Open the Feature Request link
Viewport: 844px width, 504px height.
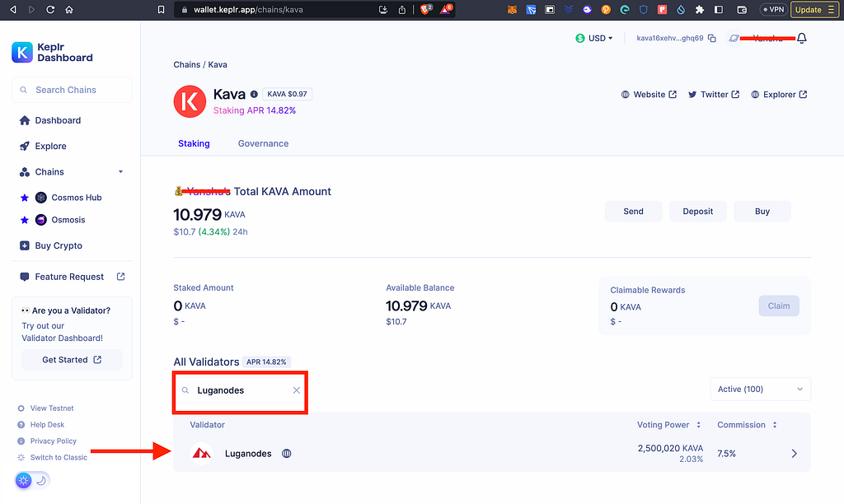pyautogui.click(x=73, y=277)
